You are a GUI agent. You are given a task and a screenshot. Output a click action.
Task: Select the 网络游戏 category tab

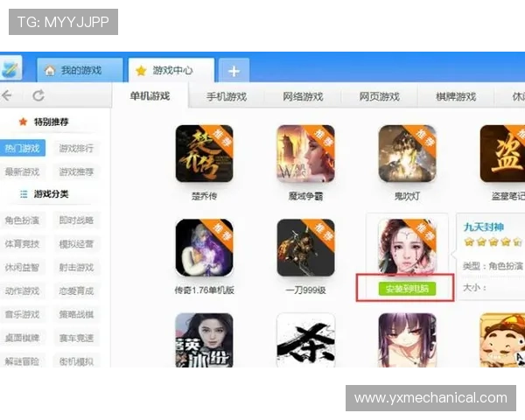303,97
